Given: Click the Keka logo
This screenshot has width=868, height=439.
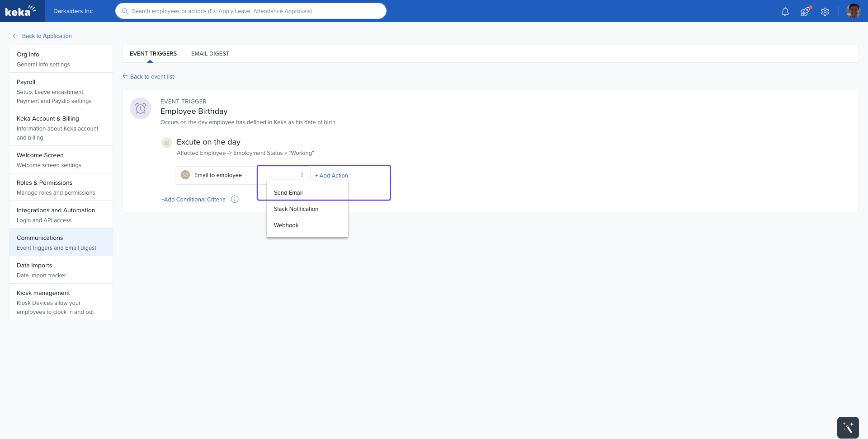Looking at the screenshot, I should coord(21,11).
